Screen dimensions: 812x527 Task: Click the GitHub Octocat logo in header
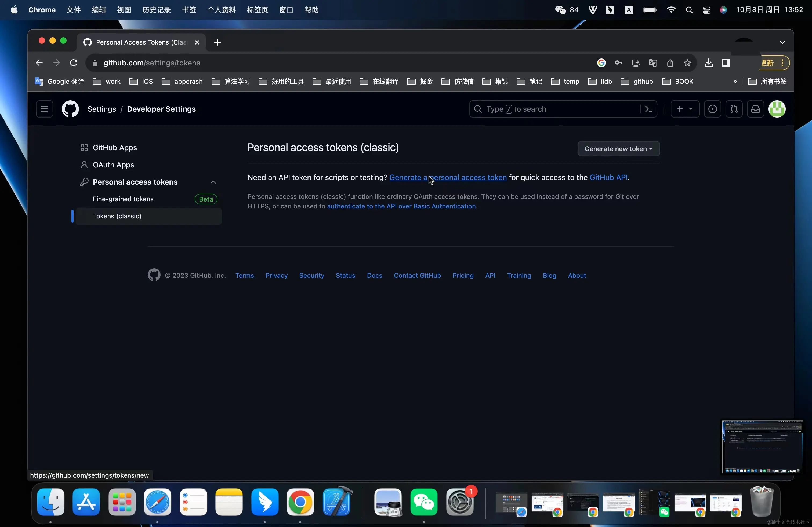[x=70, y=109]
